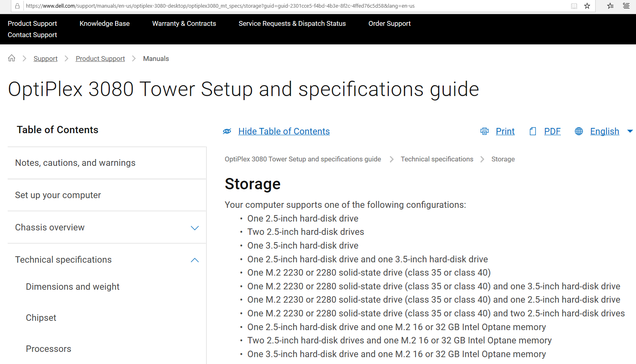Expand the Chassis overview section
The height and width of the screenshot is (364, 636).
(195, 228)
